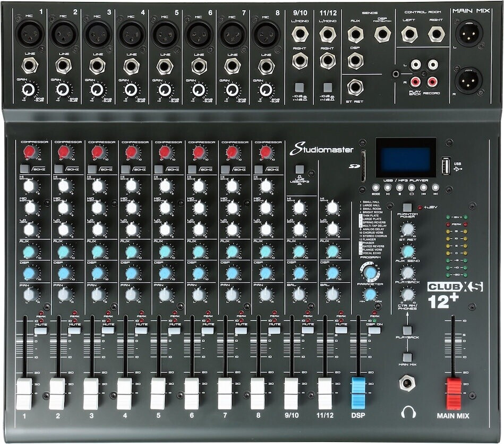The height and width of the screenshot is (444, 504).
Task: Skip to previous track on the MP3 player
Action: 424,187
